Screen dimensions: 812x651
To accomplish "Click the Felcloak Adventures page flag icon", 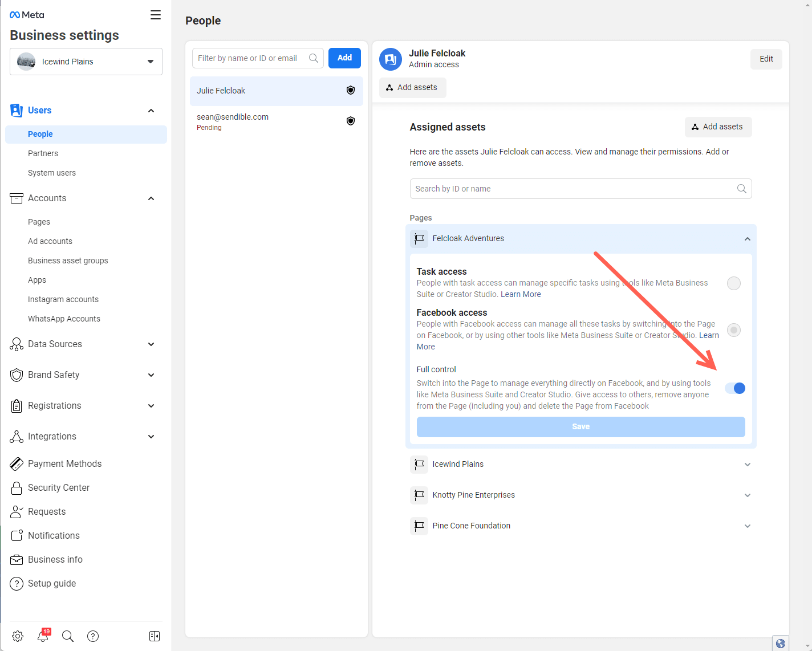I will pyautogui.click(x=419, y=238).
